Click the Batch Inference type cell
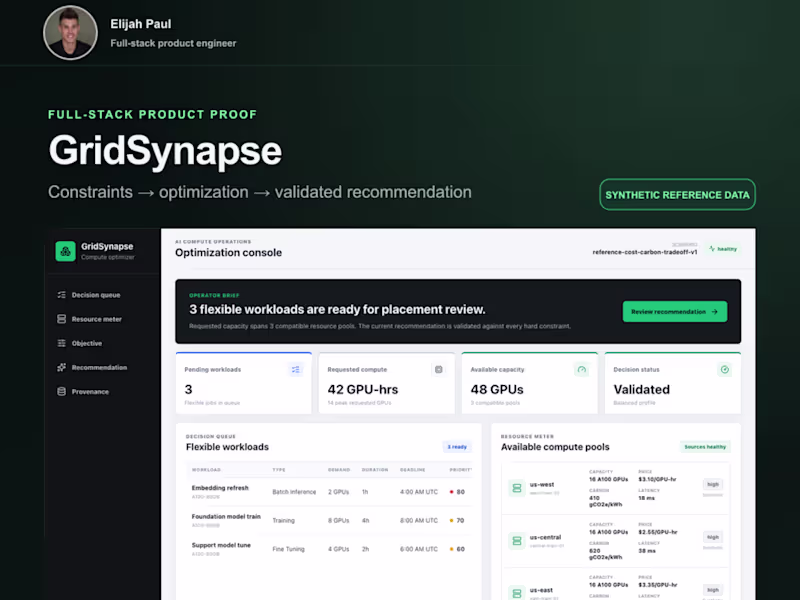Image resolution: width=800 pixels, height=600 pixels. [294, 492]
